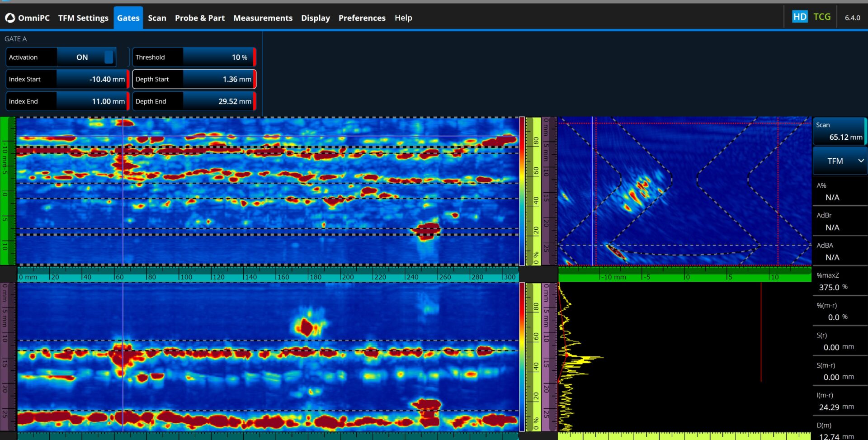Click the Threshold value field

[218, 57]
